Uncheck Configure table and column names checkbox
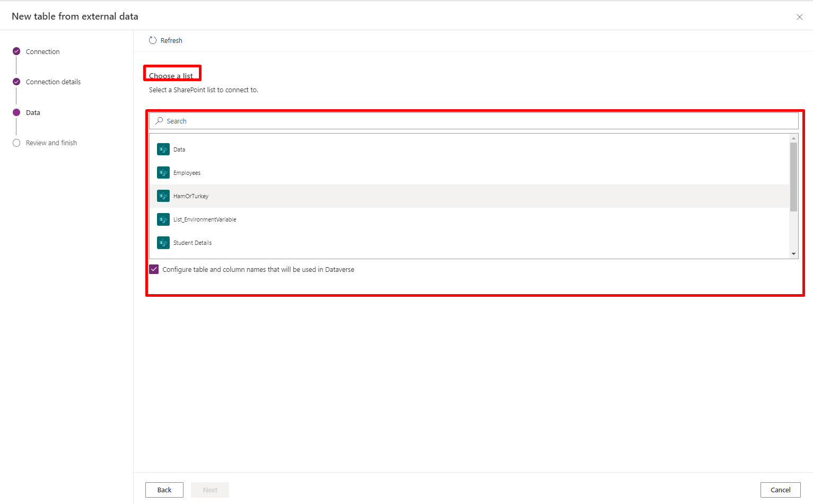 pos(154,269)
